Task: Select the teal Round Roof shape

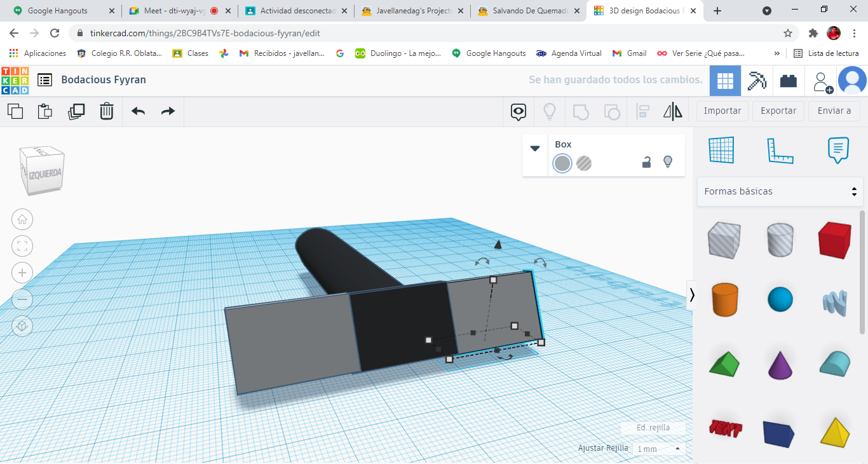Action: (x=834, y=364)
